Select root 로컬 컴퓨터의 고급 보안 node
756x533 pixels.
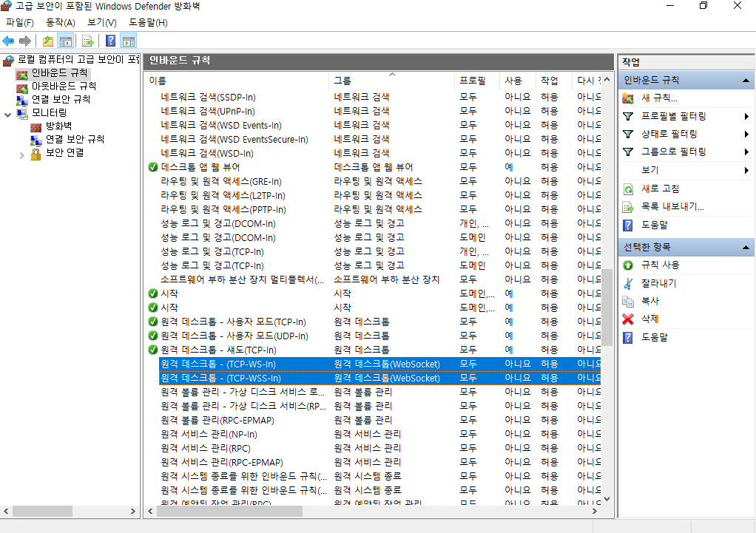(78, 60)
